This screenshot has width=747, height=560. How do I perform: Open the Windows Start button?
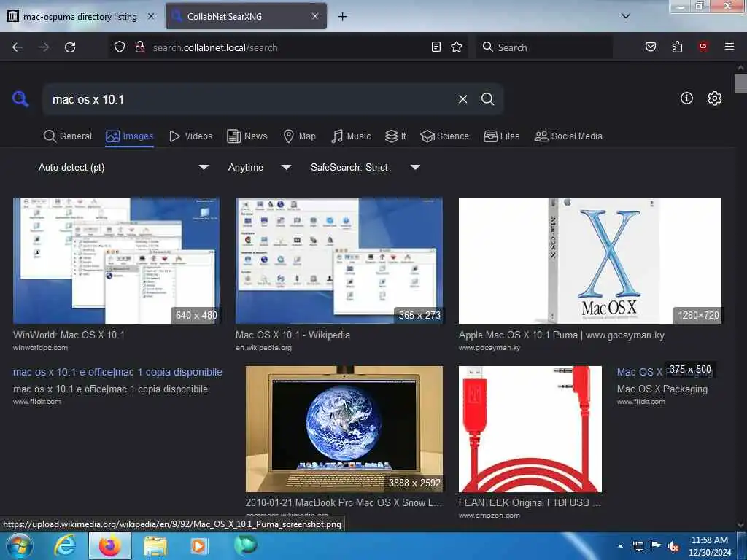[19, 545]
